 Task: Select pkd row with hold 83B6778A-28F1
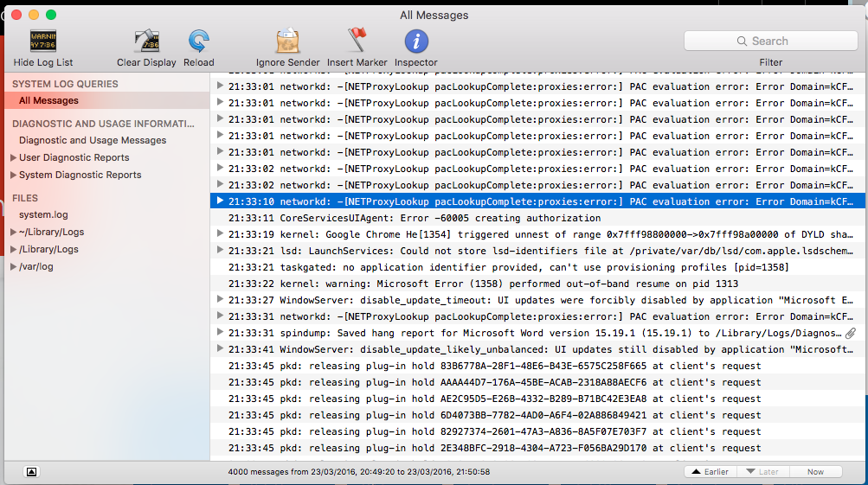(x=537, y=366)
